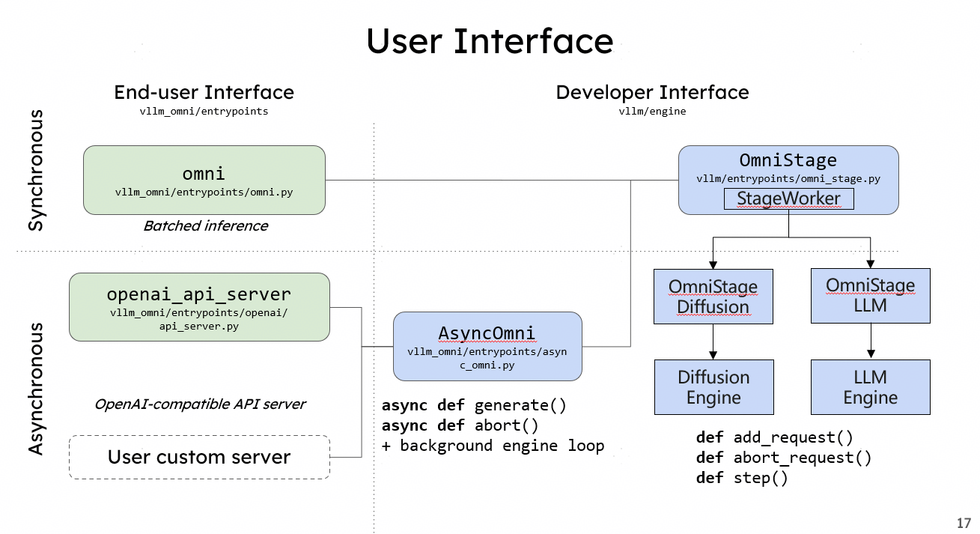Screen dimensions: 980x534
Task: Select the vertical Asynchronous label
Action: point(36,388)
